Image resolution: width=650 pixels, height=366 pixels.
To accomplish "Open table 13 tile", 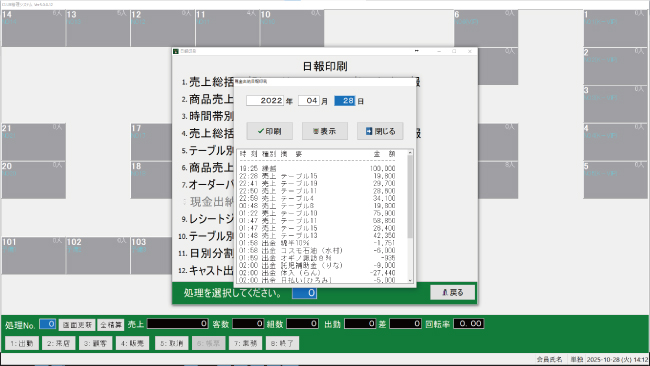I will pos(98,28).
